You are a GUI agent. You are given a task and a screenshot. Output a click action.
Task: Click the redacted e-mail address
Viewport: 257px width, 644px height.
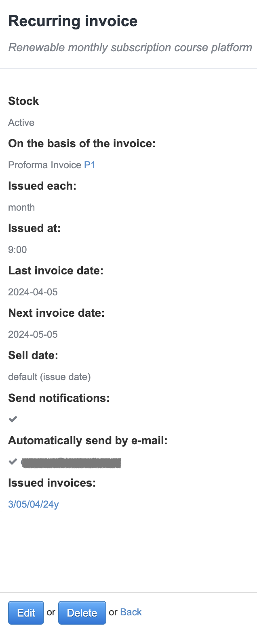pyautogui.click(x=72, y=462)
